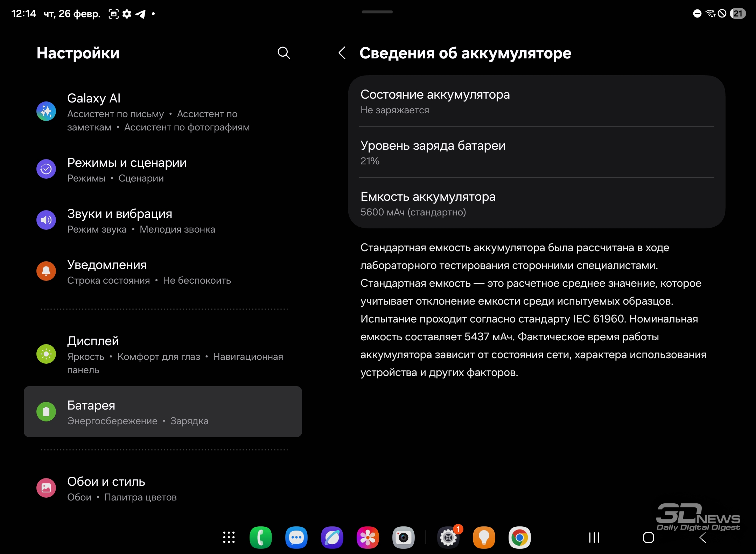Tap Емкость аккумулятора row
Viewport: 756px width, 554px height.
click(x=537, y=204)
